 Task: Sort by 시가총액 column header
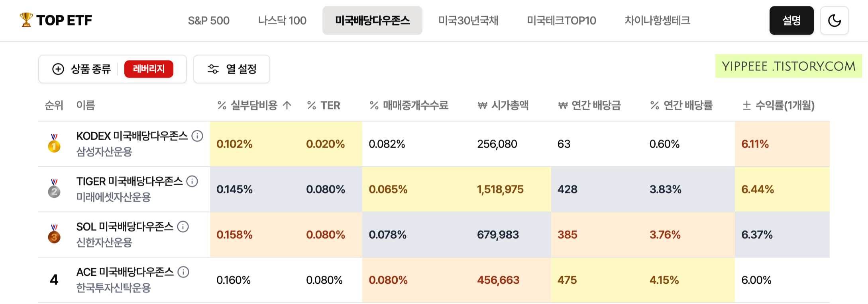[503, 105]
